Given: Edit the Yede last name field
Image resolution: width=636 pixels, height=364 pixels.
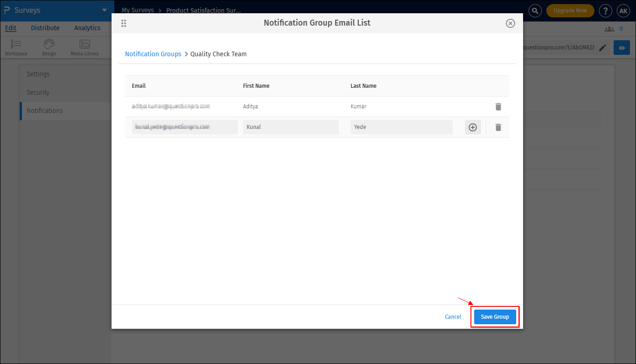Looking at the screenshot, I should pos(401,127).
